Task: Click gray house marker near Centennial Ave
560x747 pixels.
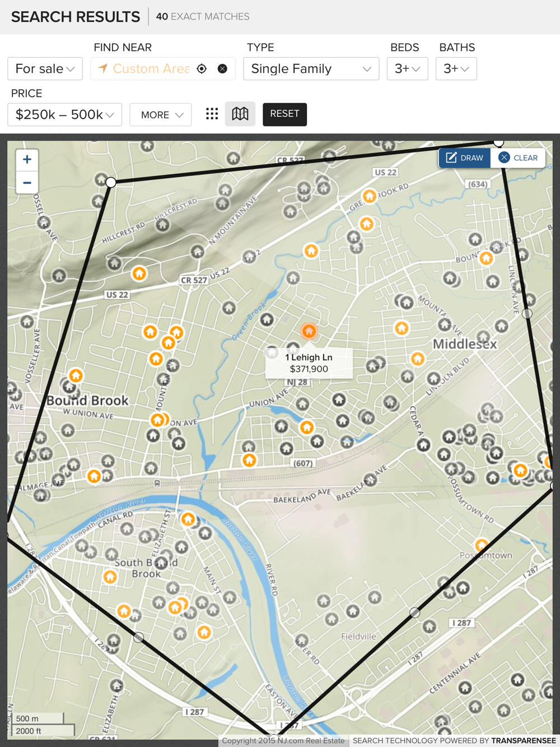Action: tap(465, 688)
